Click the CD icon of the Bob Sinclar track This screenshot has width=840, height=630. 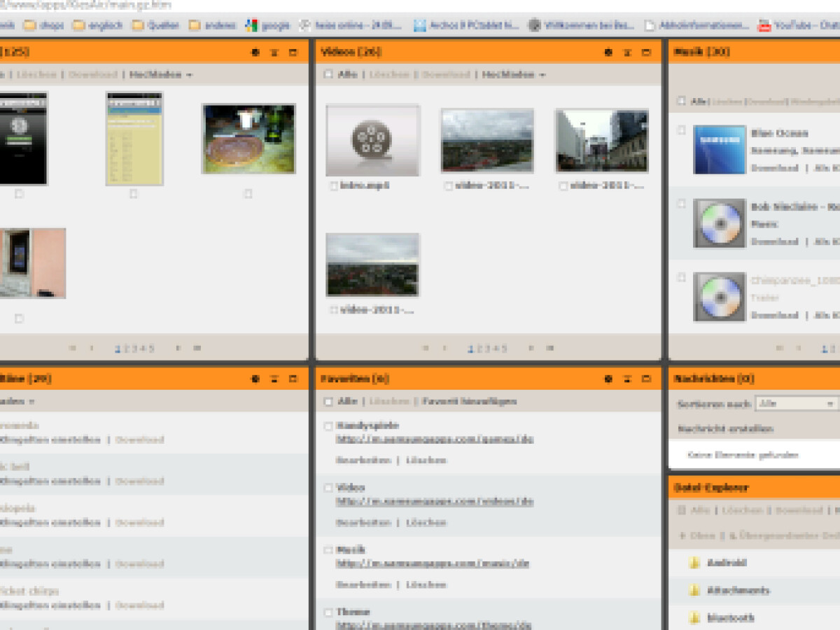[x=719, y=223]
